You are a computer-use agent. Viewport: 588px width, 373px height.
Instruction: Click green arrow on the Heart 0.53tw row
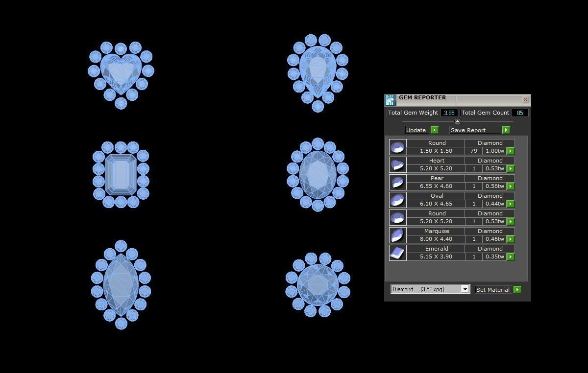pos(510,169)
